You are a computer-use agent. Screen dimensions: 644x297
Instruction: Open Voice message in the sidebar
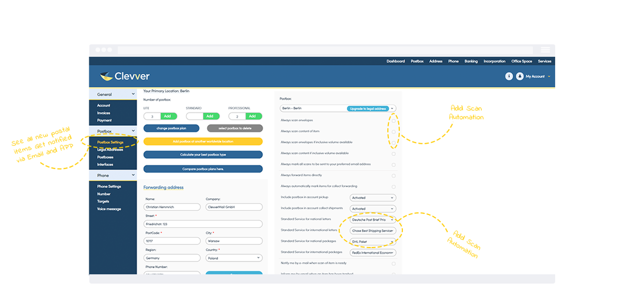click(109, 209)
